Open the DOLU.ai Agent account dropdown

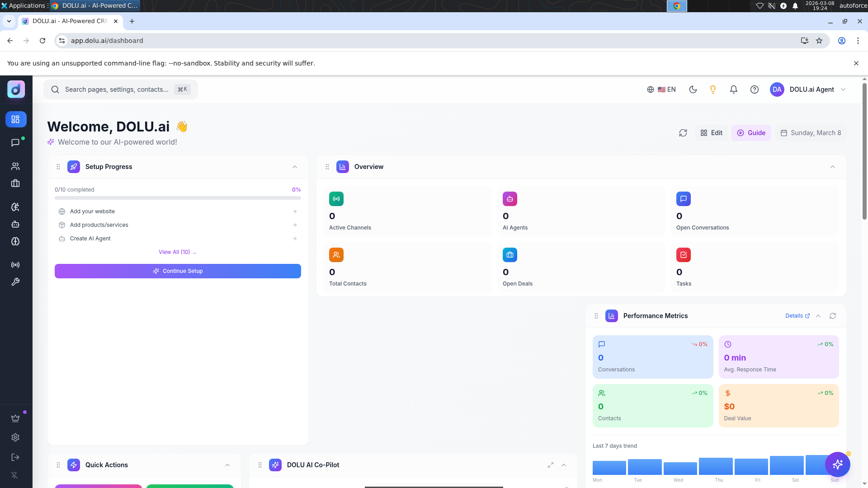point(808,89)
